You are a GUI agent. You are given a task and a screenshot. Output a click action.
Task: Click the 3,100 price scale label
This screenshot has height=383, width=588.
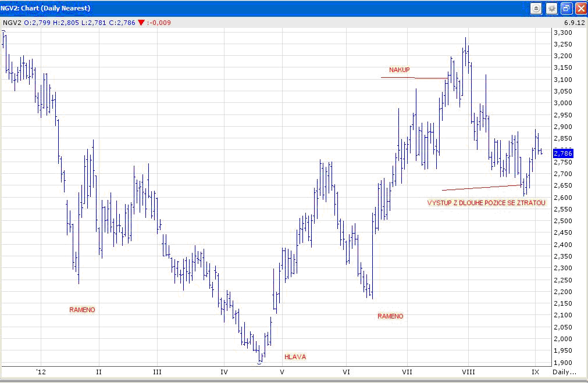[563, 80]
